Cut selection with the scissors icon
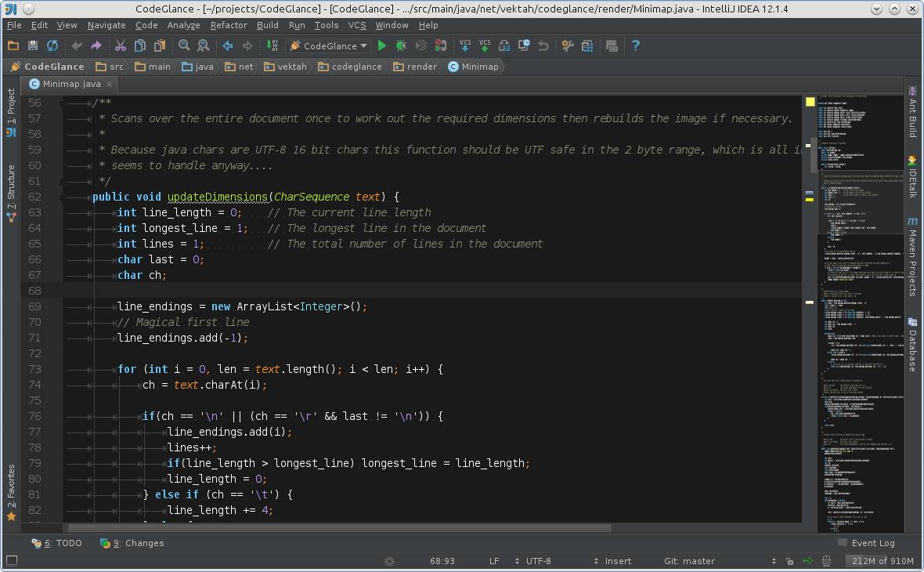The image size is (924, 572). (x=121, y=45)
